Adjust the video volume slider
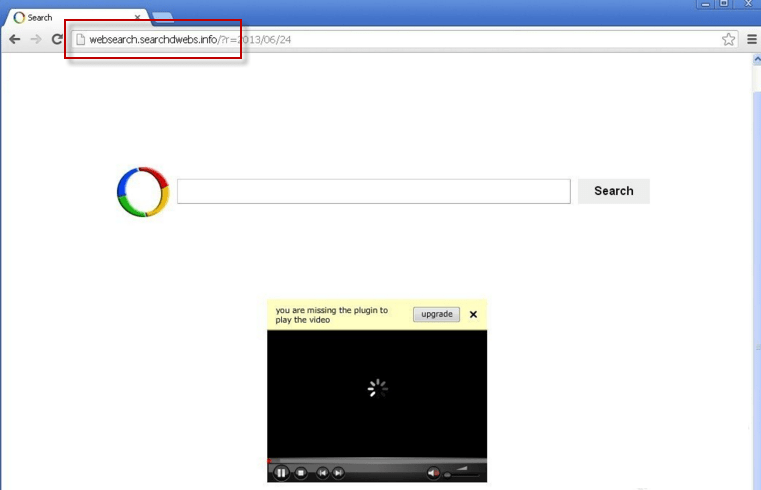The image size is (761, 490). (462, 474)
